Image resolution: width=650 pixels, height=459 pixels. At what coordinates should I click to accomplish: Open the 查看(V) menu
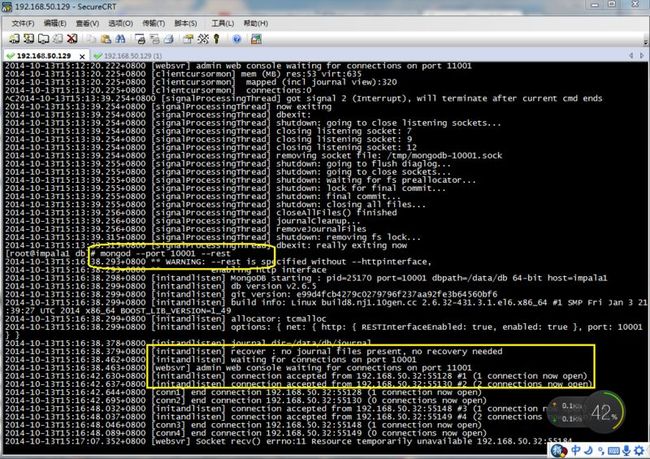(87, 23)
